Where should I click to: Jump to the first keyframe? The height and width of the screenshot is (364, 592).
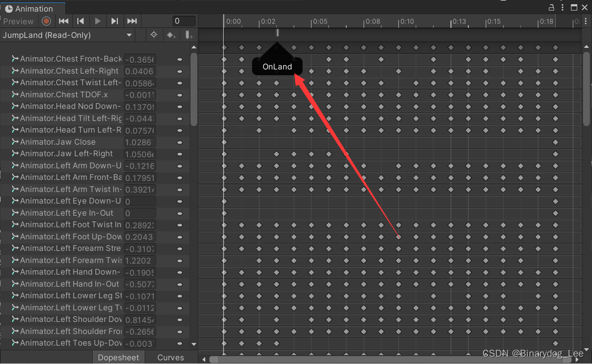point(64,21)
